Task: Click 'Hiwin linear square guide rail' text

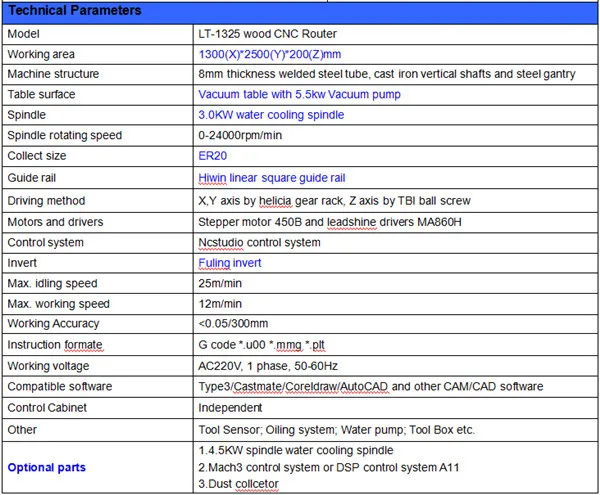Action: [x=272, y=178]
